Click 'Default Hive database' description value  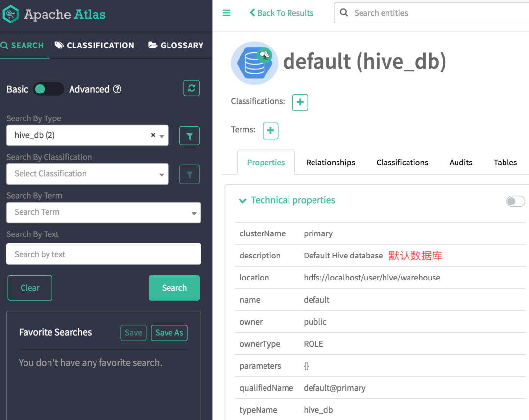click(x=343, y=256)
